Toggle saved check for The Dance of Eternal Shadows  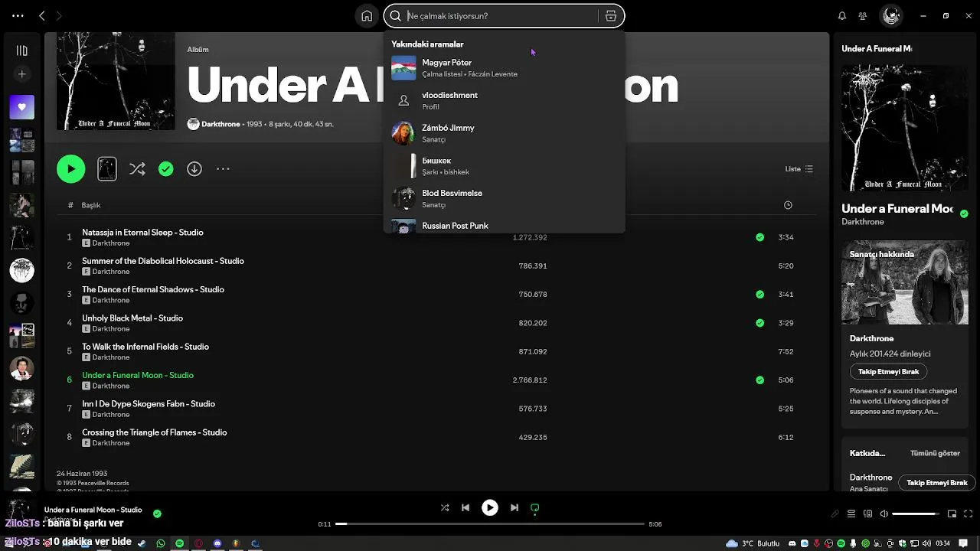click(759, 294)
